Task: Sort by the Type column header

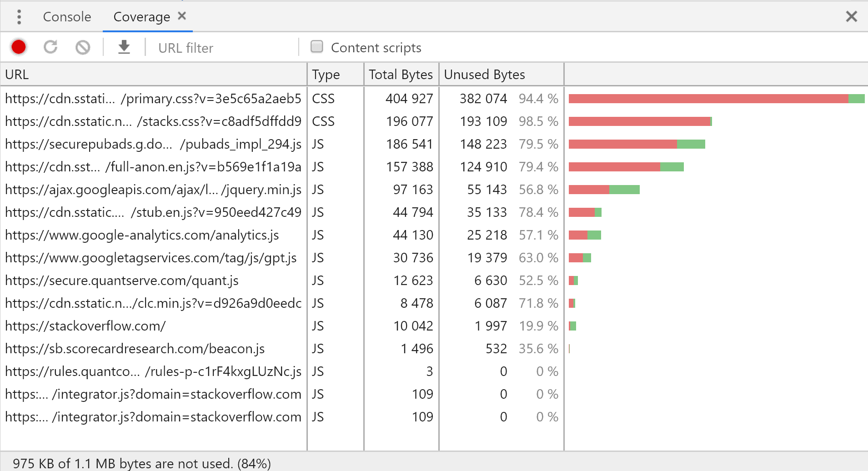Action: pyautogui.click(x=336, y=75)
